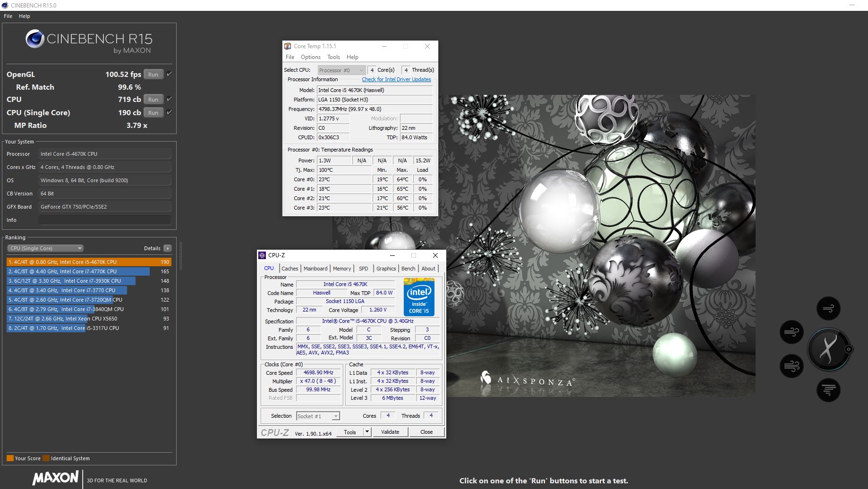The width and height of the screenshot is (868, 489).
Task: Select the tornado fan mode icon
Action: (x=828, y=390)
